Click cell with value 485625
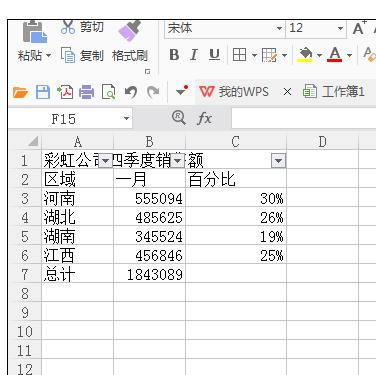Screen dimensions: 376x375 tap(149, 218)
